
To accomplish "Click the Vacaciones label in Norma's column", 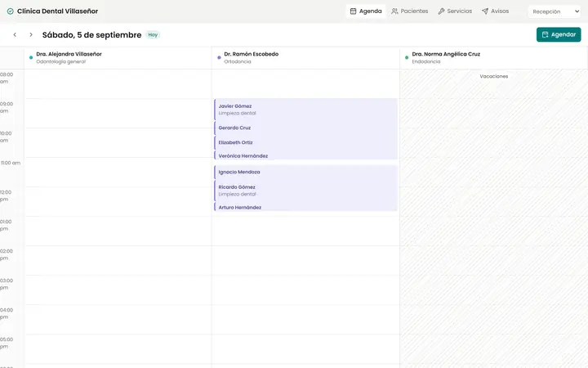I will click(493, 76).
